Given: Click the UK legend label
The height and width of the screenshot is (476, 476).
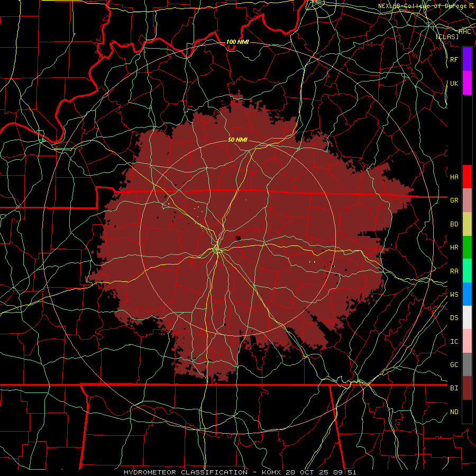Looking at the screenshot, I should coord(454,83).
